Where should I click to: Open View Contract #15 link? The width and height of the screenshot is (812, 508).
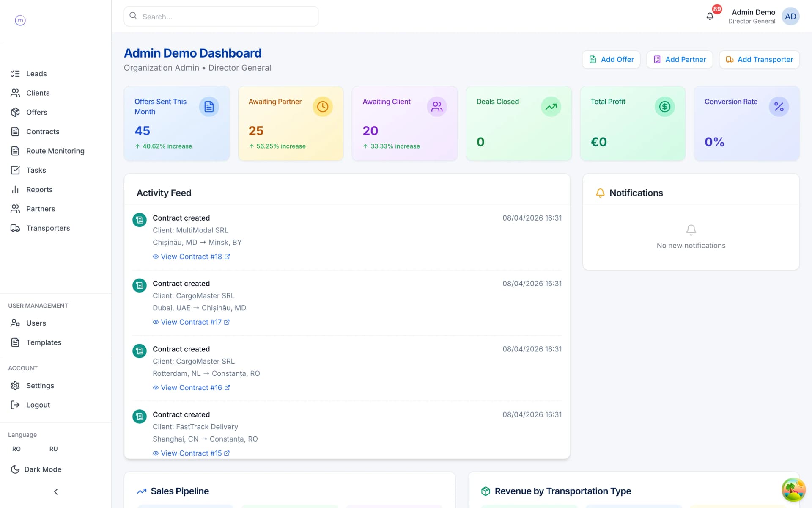click(x=191, y=453)
